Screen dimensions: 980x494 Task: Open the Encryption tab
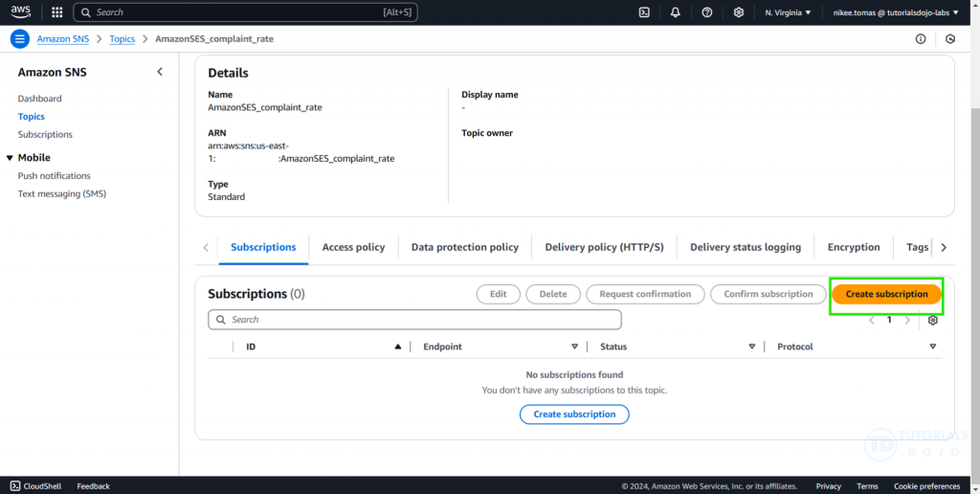tap(854, 247)
